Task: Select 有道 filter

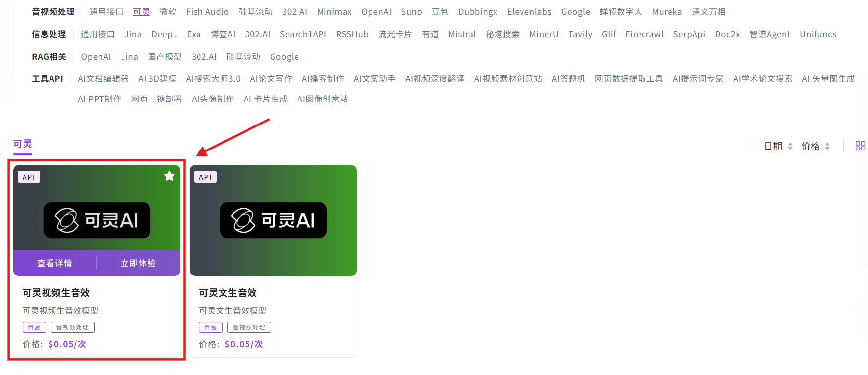Action: coord(430,34)
